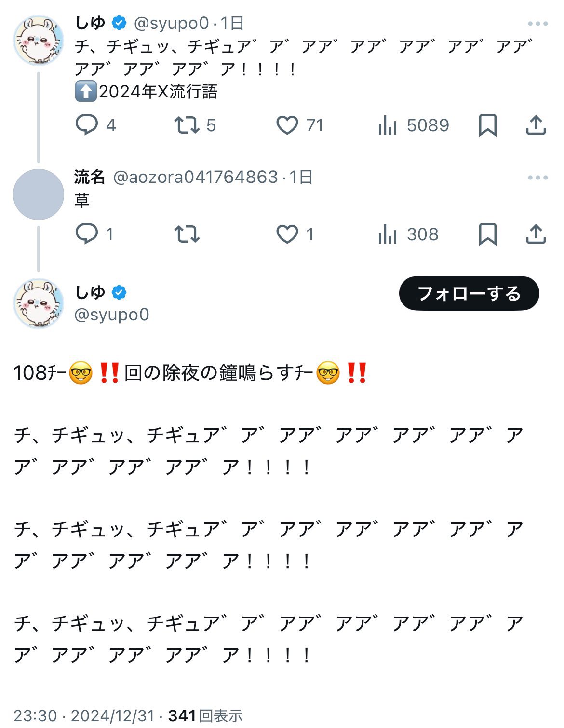Share しゅ's first post
The image size is (564, 728).
click(536, 125)
